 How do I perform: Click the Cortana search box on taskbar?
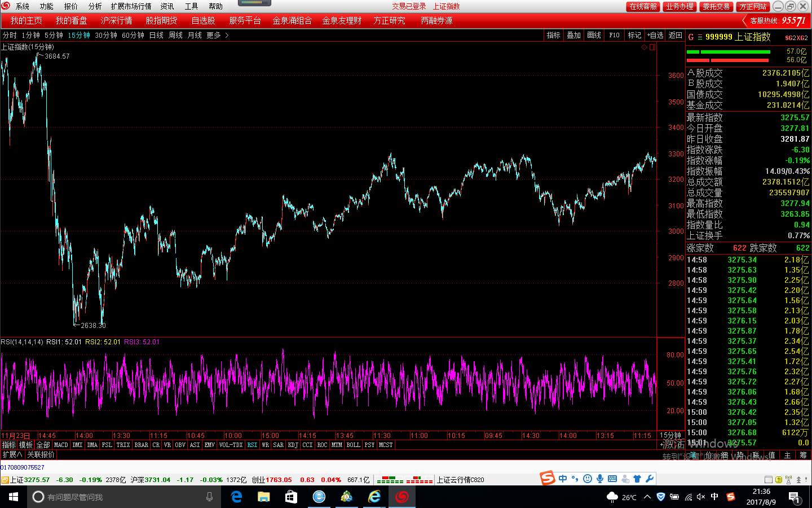124,497
